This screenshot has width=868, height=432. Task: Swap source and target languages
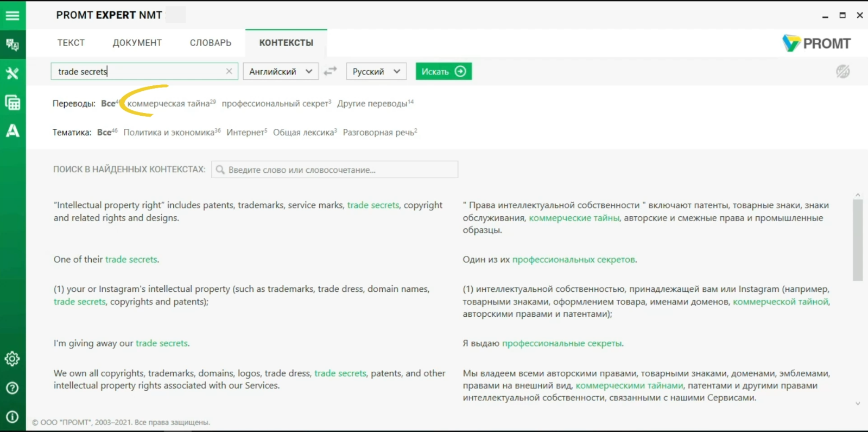(330, 71)
